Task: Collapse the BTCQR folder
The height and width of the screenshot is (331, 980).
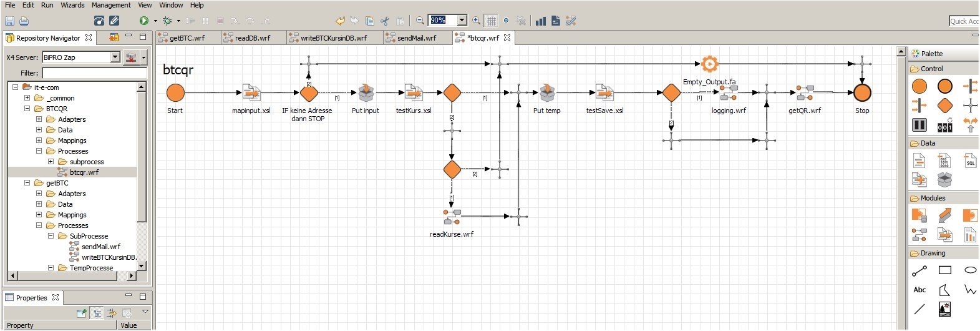Action: (27, 109)
